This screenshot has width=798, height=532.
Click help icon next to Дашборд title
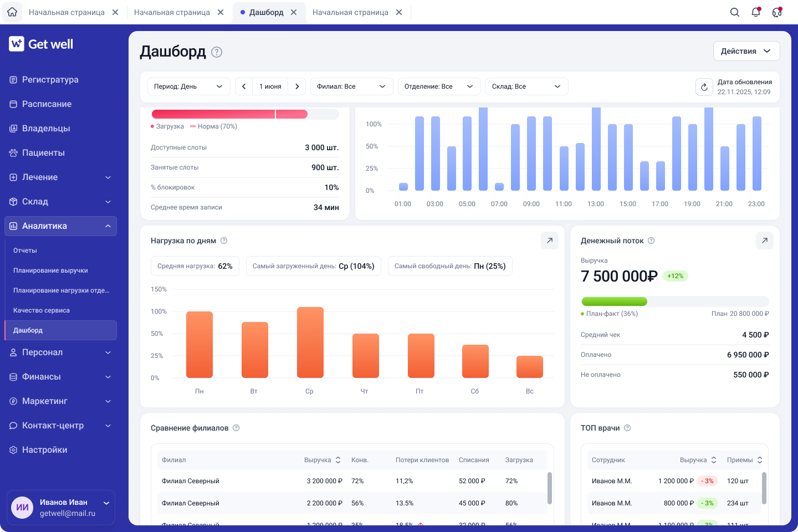tap(217, 52)
